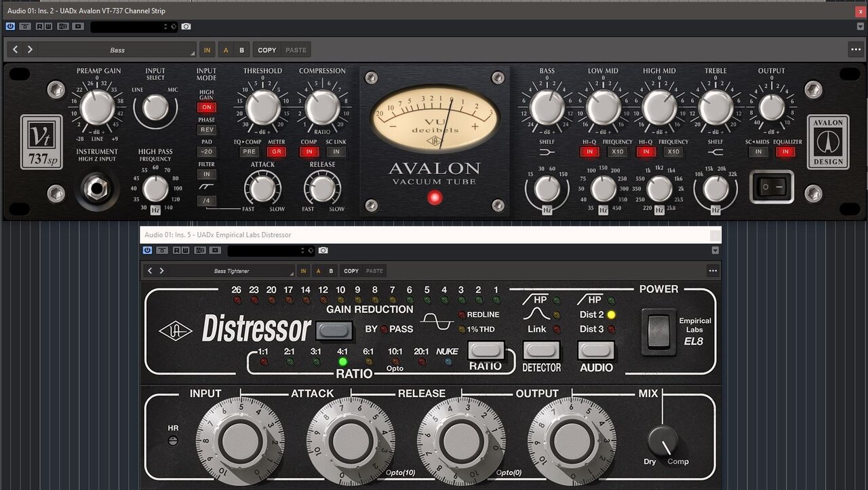Select state A in Avalon plugin
Viewport: 868px width, 490px height.
tap(226, 50)
